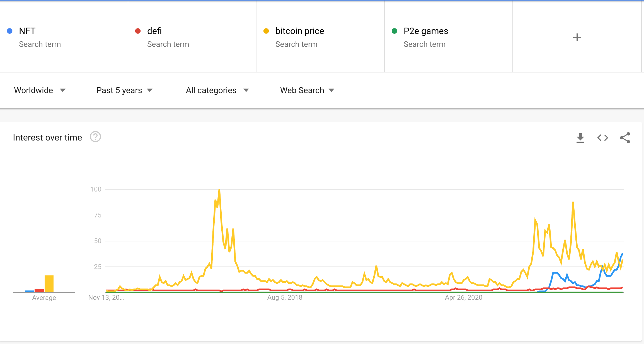
Task: Open the interest over time help tooltip
Action: tap(95, 137)
